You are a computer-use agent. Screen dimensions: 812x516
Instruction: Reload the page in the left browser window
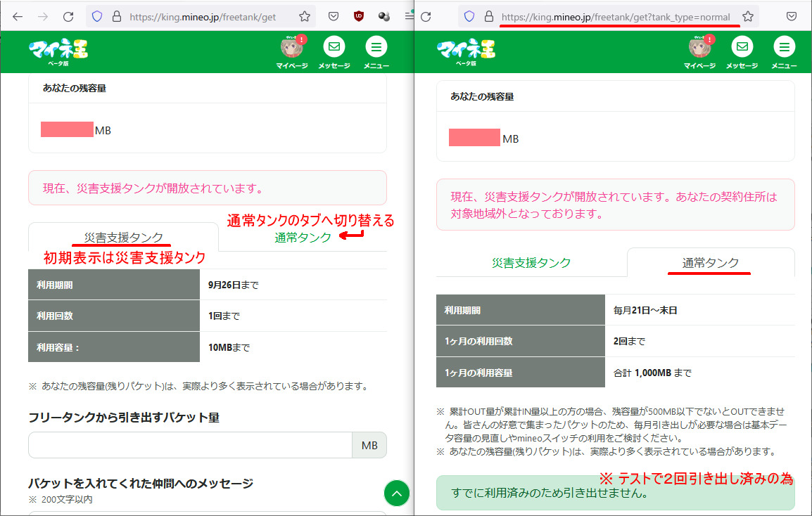tap(68, 16)
